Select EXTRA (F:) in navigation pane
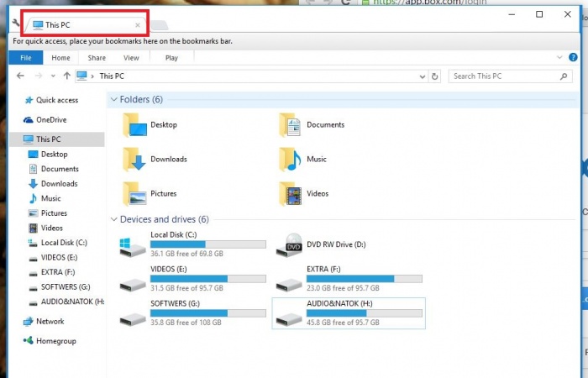Screen dimensions: 588x378 point(52,272)
